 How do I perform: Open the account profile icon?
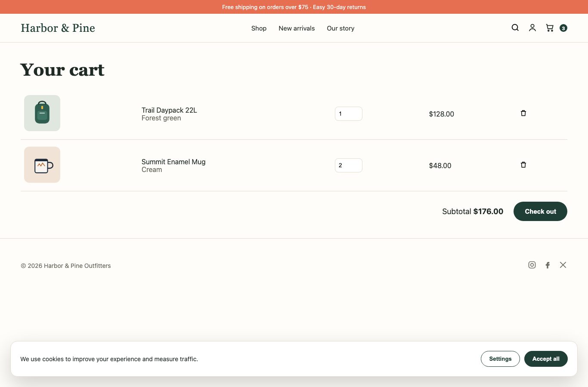[x=532, y=28]
